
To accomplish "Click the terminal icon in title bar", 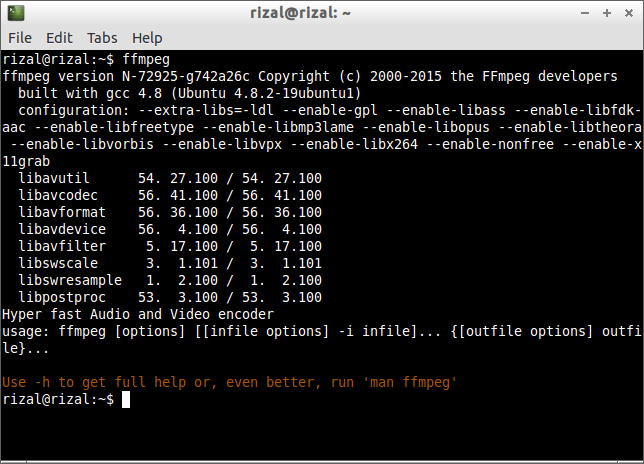I will (x=16, y=13).
